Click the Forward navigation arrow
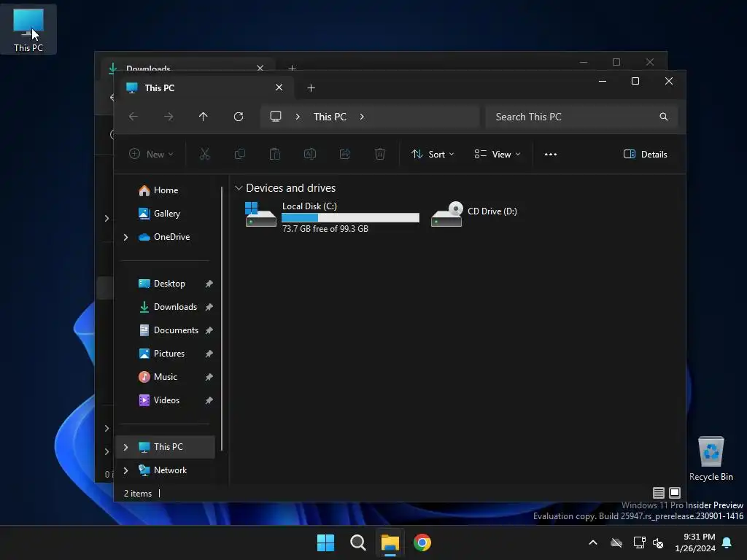Image resolution: width=747 pixels, height=560 pixels. (x=169, y=117)
